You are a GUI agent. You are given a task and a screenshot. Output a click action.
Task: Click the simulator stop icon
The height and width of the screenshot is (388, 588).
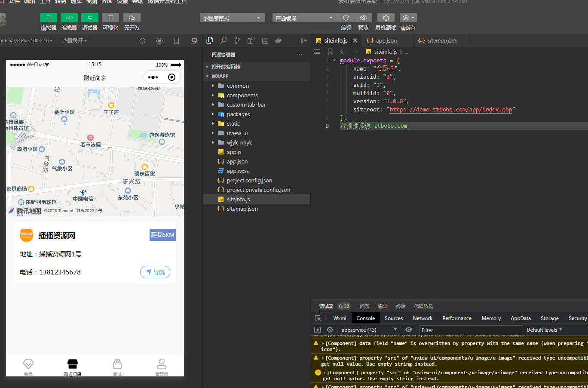coord(159,41)
